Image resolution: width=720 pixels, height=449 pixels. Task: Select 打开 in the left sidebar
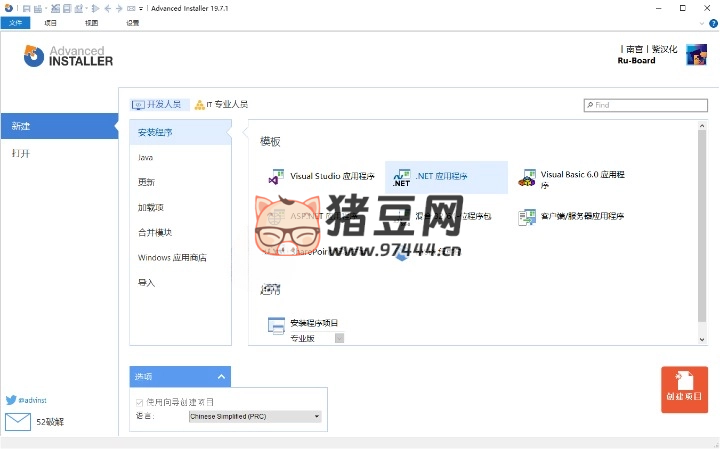[20, 154]
